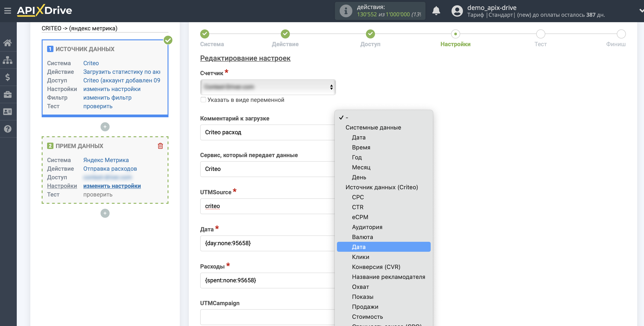Click CRITEO connection title text
Screen dimensions: 644x326
(79, 28)
